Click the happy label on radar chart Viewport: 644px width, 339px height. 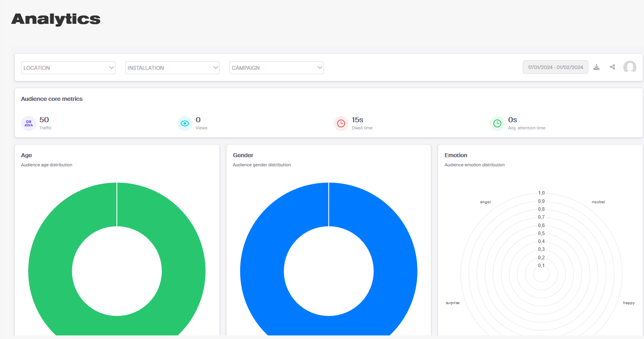[x=629, y=303]
